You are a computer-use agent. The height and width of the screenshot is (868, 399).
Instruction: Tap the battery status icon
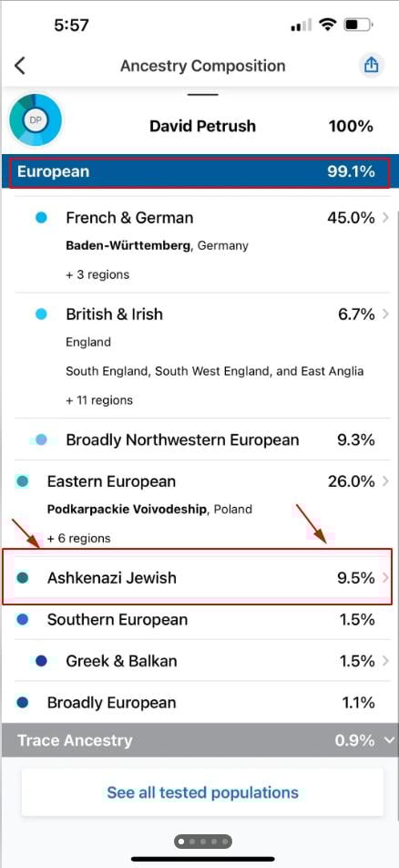pyautogui.click(x=359, y=25)
